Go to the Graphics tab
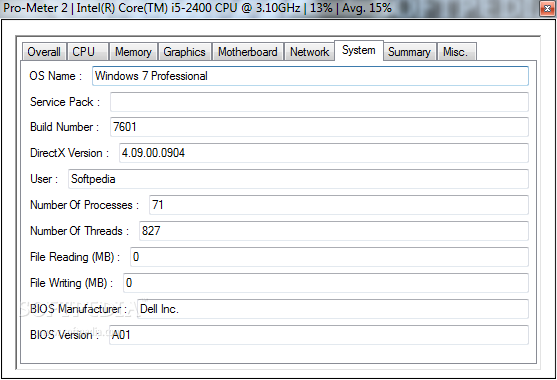Image resolution: width=557 pixels, height=380 pixels. (185, 52)
